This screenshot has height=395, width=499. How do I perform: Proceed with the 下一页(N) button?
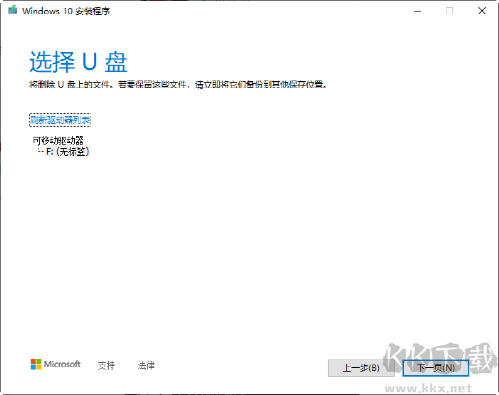pyautogui.click(x=436, y=368)
